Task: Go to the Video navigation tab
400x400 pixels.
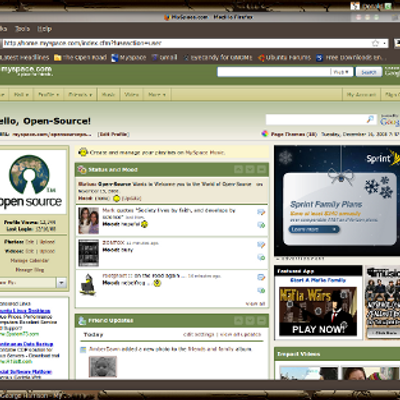Action: [131, 95]
